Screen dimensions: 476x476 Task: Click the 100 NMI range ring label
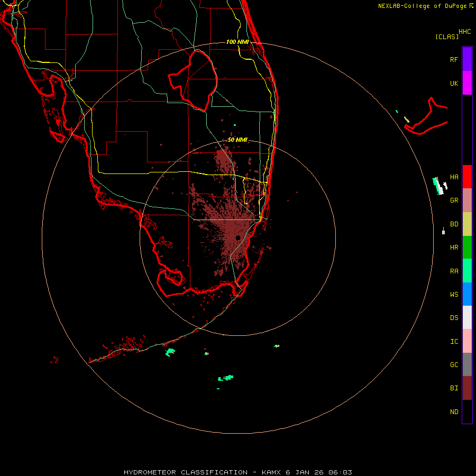[x=237, y=42]
